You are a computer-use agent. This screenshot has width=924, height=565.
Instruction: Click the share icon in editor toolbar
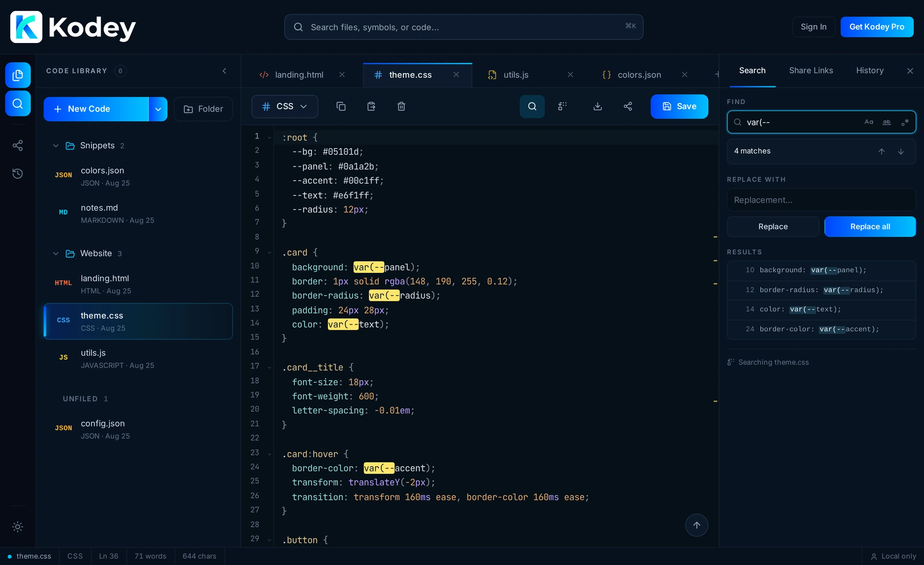point(628,106)
